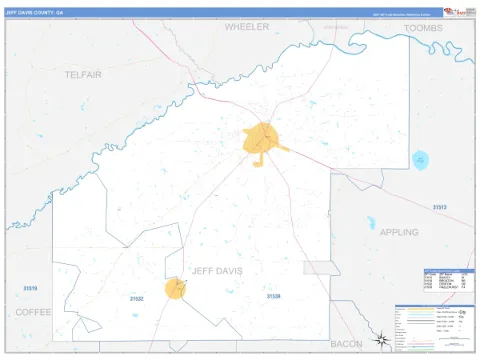The width and height of the screenshot is (480, 360).
Task: Select the APPLING county label
Action: pyautogui.click(x=399, y=232)
